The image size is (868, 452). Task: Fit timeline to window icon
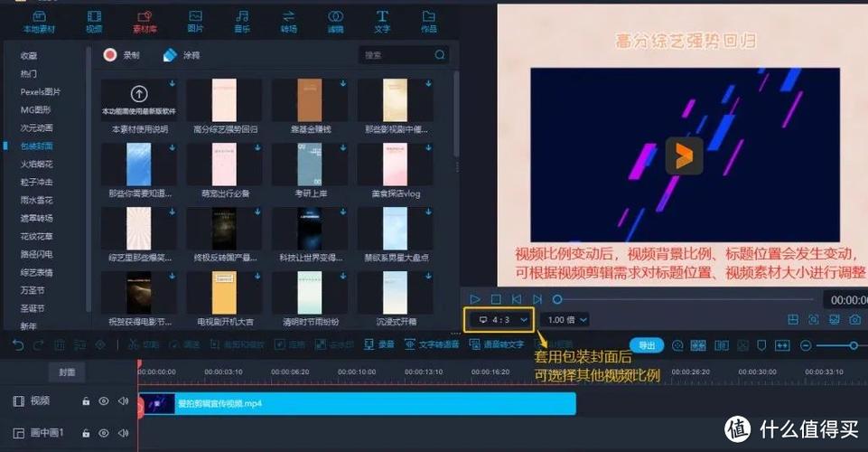(x=782, y=345)
